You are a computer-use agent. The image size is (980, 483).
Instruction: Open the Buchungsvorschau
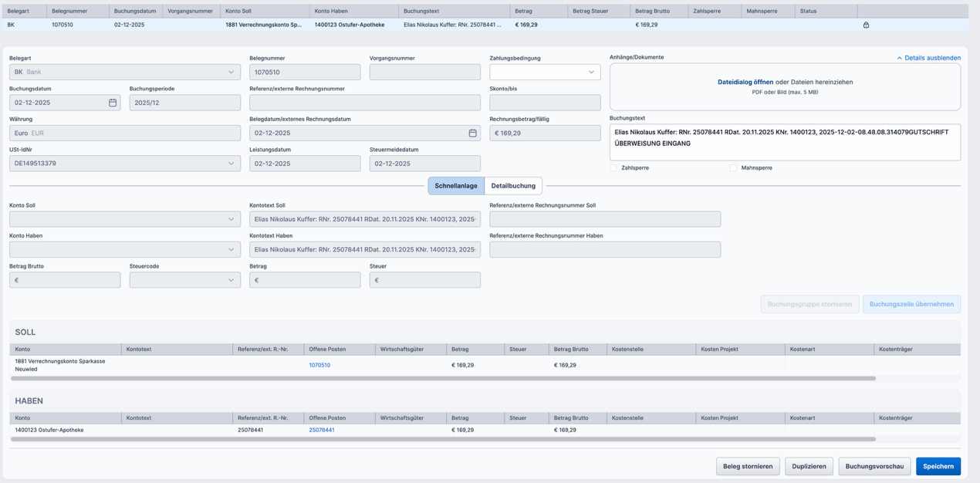pyautogui.click(x=874, y=466)
